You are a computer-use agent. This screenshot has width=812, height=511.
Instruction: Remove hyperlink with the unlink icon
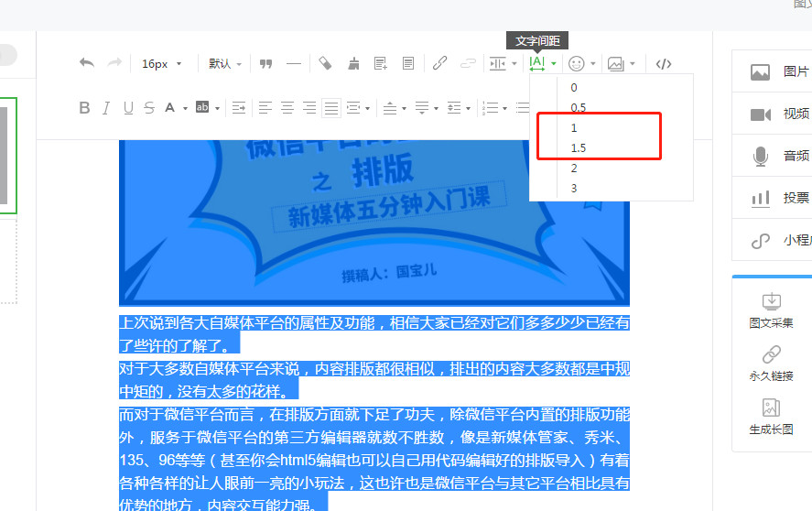[x=468, y=63]
